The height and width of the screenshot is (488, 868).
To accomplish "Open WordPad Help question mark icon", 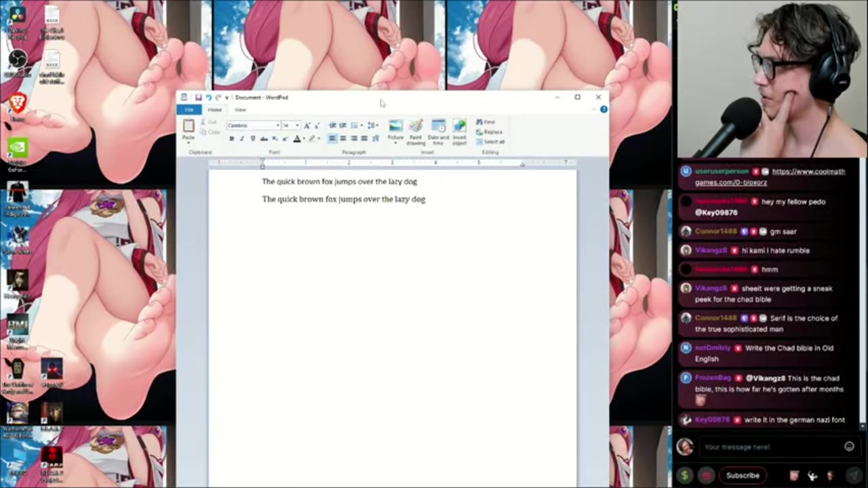I will click(604, 109).
